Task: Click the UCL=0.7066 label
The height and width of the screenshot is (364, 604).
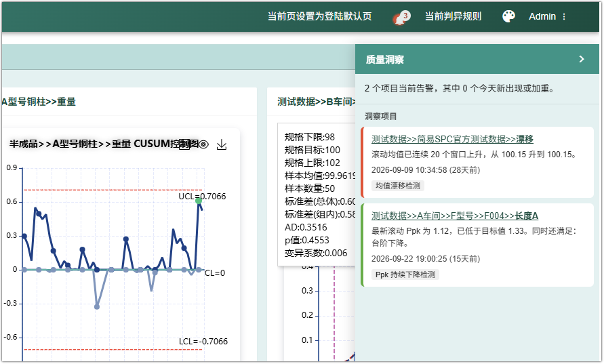Action: (202, 197)
